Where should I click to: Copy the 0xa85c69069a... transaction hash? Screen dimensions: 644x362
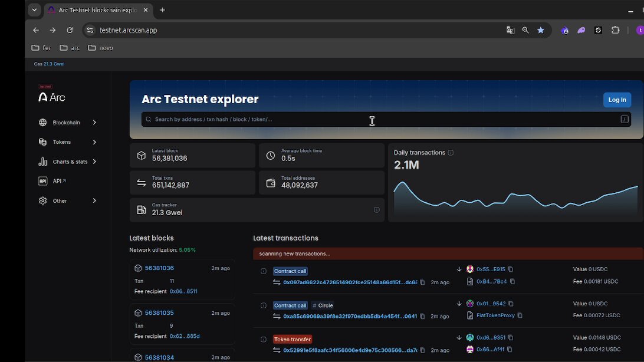pyautogui.click(x=422, y=317)
